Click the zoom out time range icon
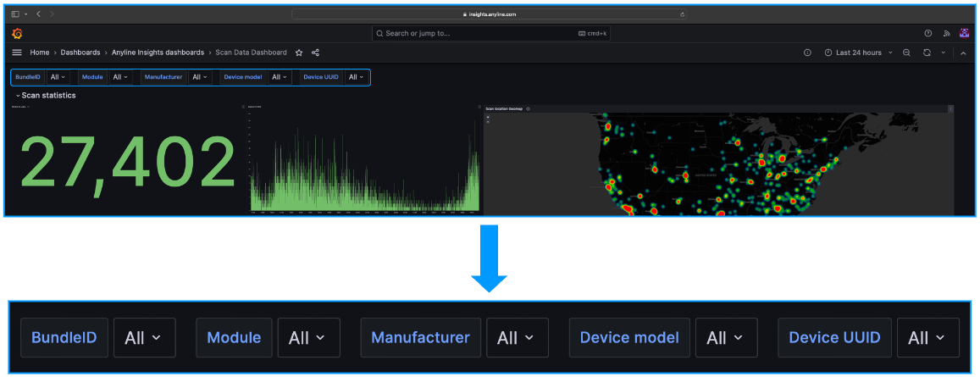Viewport: 980px width, 377px height. pos(906,53)
